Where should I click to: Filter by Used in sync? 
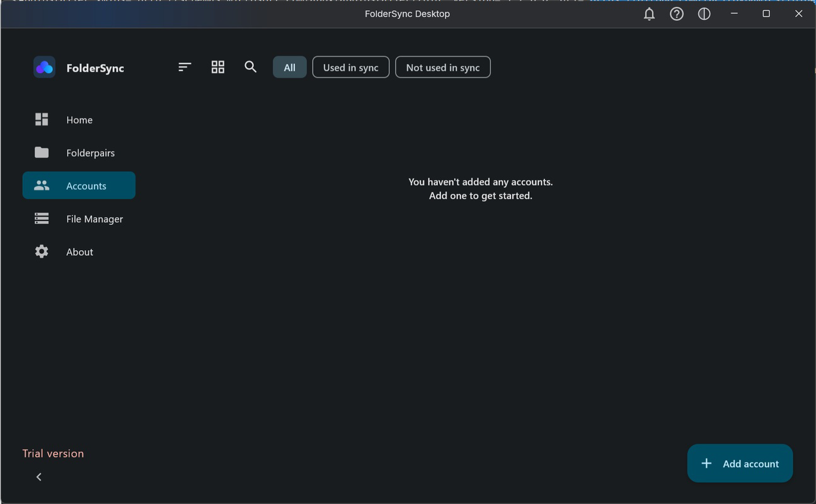tap(351, 67)
